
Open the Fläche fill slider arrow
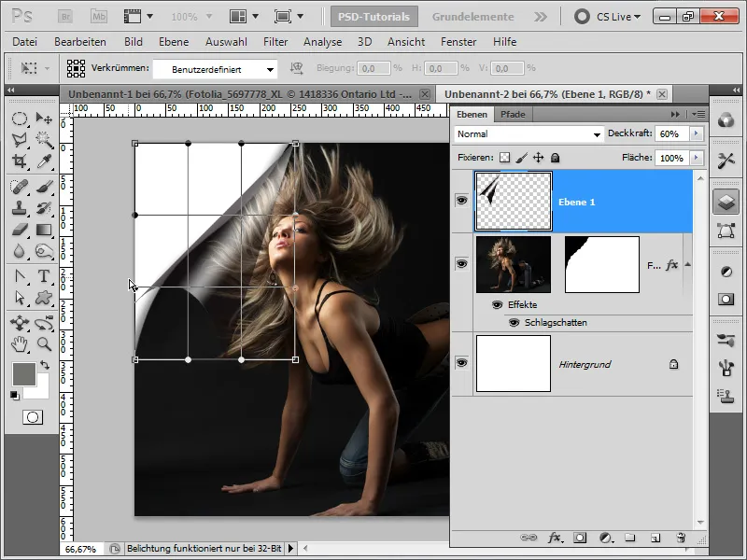click(x=697, y=158)
